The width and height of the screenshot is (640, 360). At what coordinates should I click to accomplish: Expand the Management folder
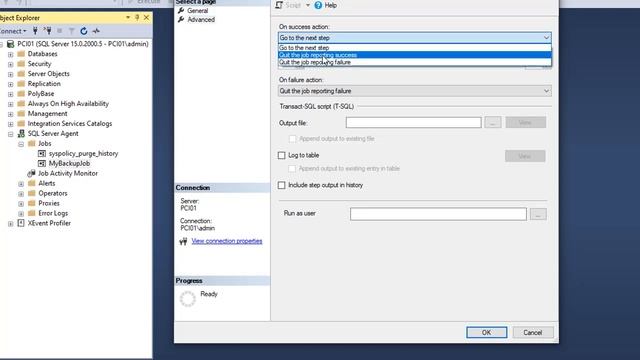pyautogui.click(x=11, y=114)
